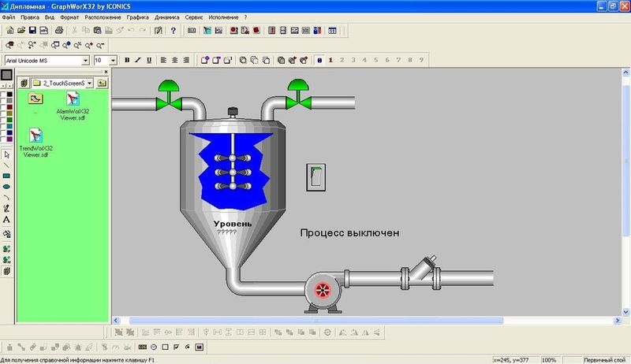
Task: Select the AlarmWorX32 Viewer.sdf file
Action: tap(73, 106)
